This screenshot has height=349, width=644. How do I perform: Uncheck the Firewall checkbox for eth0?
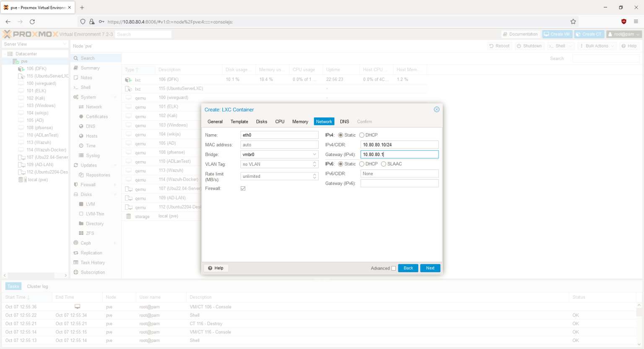243,188
